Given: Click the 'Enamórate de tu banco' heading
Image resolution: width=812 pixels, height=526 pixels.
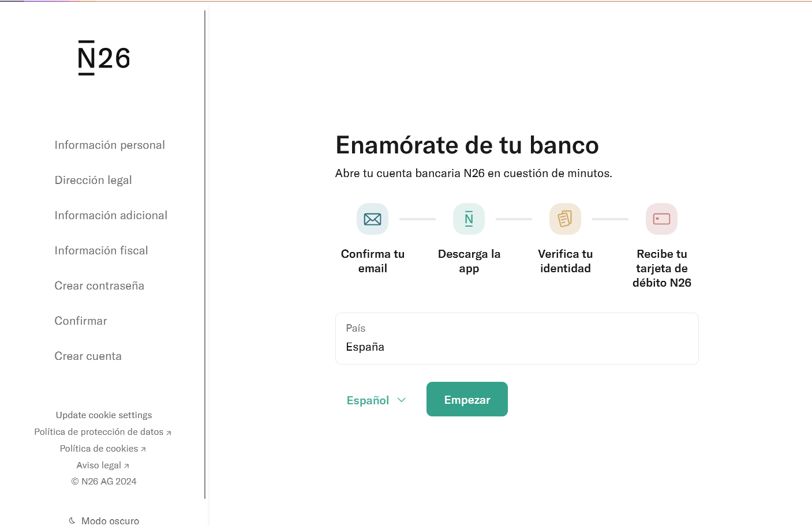Looking at the screenshot, I should pos(467,145).
